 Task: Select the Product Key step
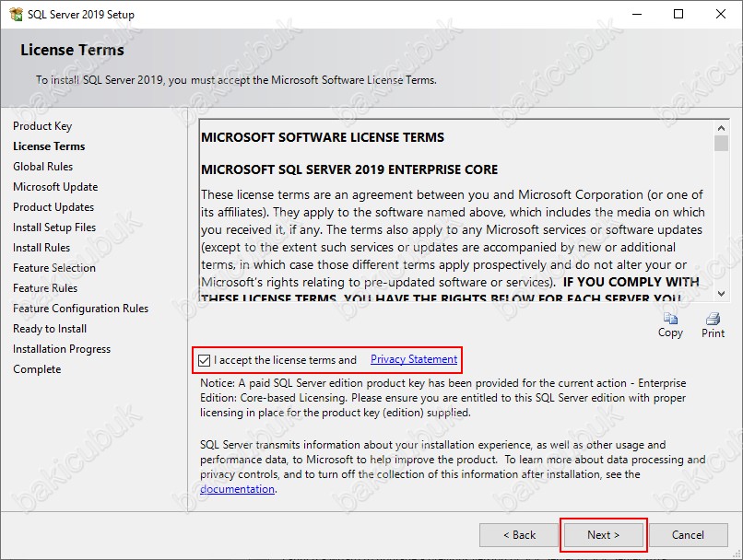[42, 126]
